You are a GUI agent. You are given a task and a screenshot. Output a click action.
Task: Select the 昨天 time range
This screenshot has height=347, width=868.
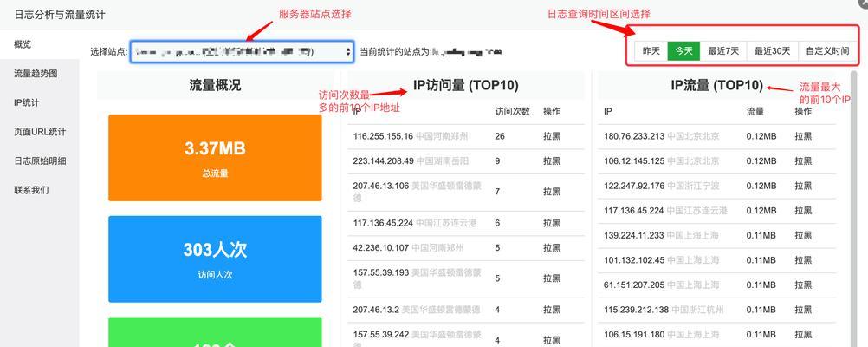[x=651, y=51]
